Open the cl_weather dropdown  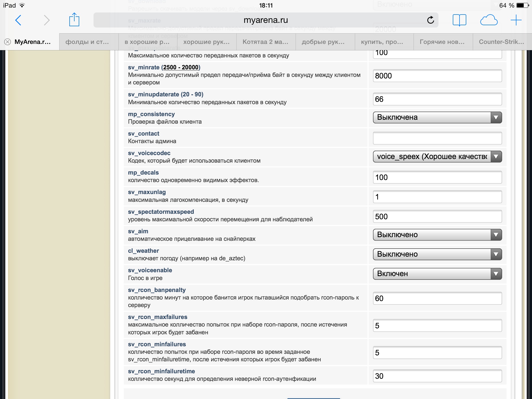tap(437, 254)
